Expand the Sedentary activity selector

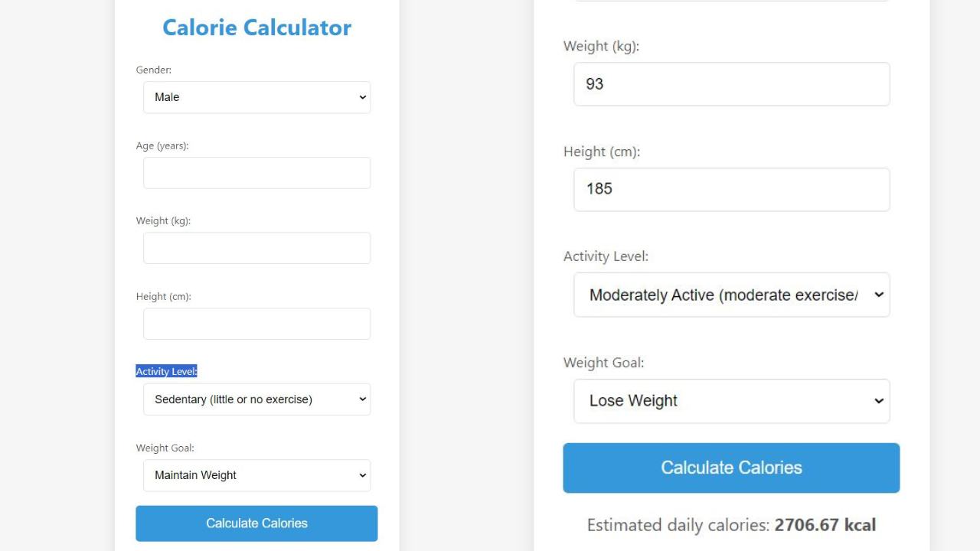click(x=256, y=399)
